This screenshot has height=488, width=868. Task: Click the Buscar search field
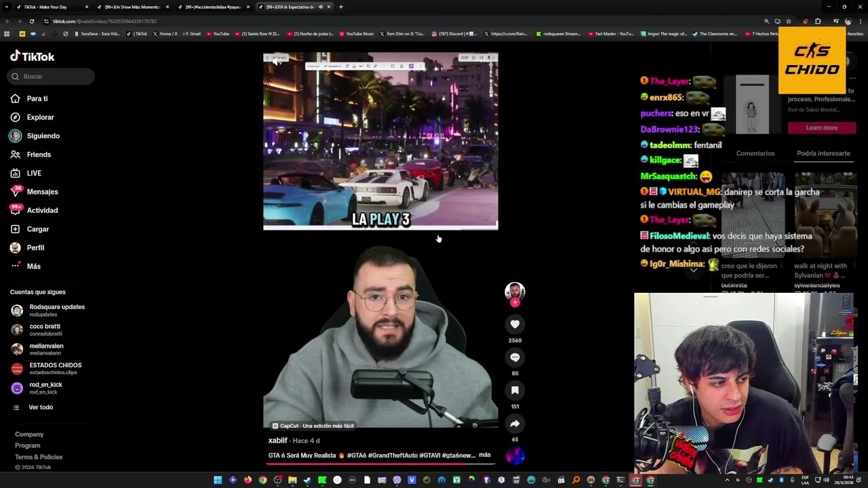(x=51, y=77)
